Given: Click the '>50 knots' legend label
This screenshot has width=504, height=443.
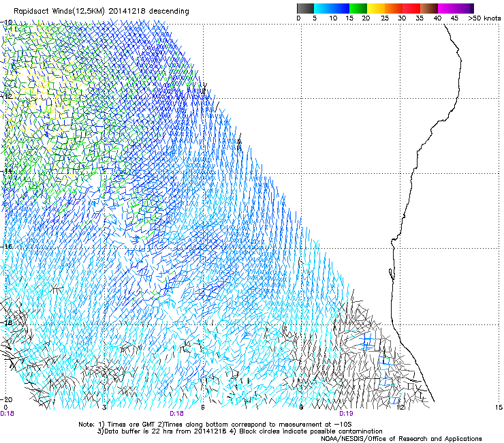Looking at the screenshot, I should 484,18.
